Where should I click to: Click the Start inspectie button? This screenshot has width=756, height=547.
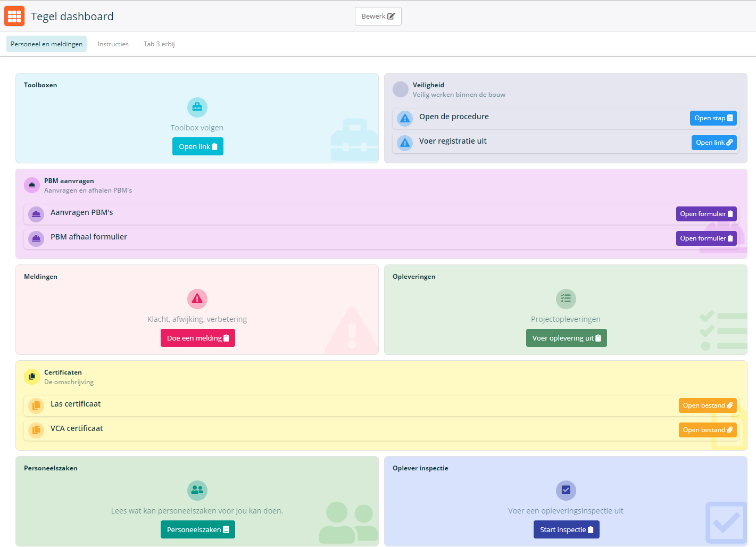[x=566, y=529]
